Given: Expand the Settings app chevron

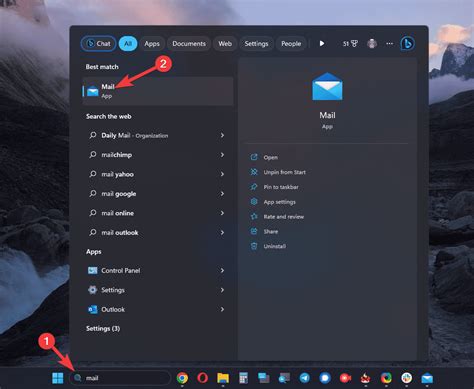Looking at the screenshot, I should 222,290.
